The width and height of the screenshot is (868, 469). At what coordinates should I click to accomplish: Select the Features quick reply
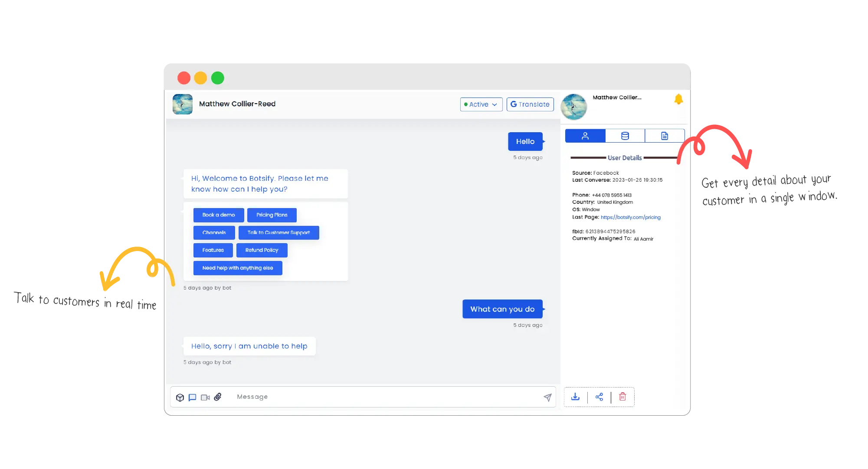(213, 250)
